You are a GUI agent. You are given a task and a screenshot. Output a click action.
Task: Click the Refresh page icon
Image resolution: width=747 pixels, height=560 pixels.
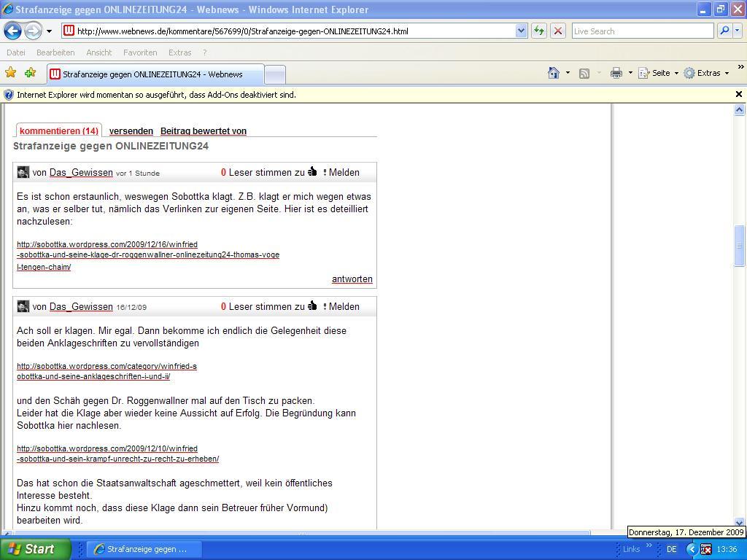[539, 31]
